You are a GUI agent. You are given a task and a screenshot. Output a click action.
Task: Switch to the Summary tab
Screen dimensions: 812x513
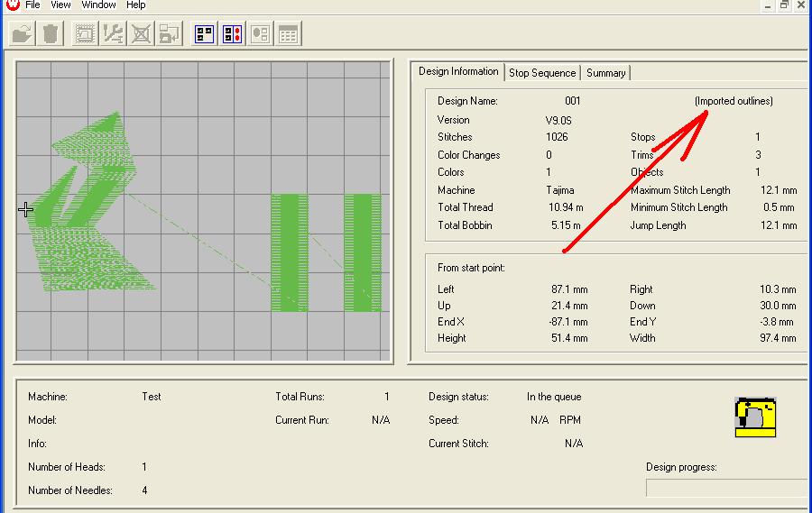(x=605, y=73)
